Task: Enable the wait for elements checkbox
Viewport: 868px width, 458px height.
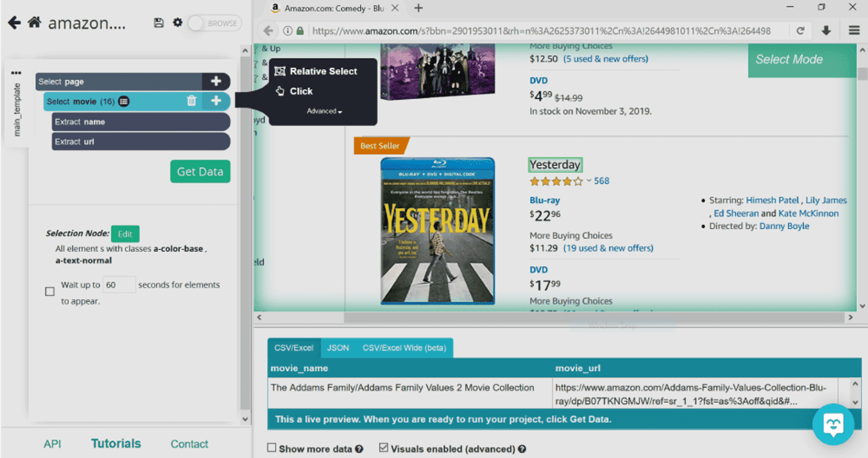Action: click(x=50, y=291)
